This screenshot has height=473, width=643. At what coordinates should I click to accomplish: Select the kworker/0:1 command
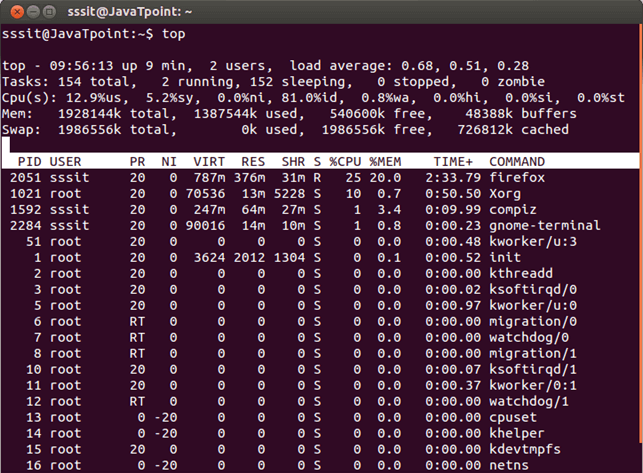pos(533,386)
